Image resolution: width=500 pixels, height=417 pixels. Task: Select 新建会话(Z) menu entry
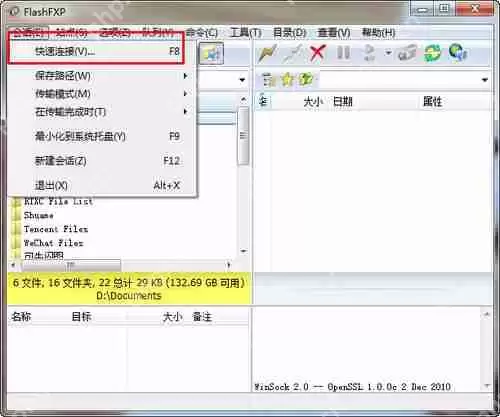coord(103,161)
